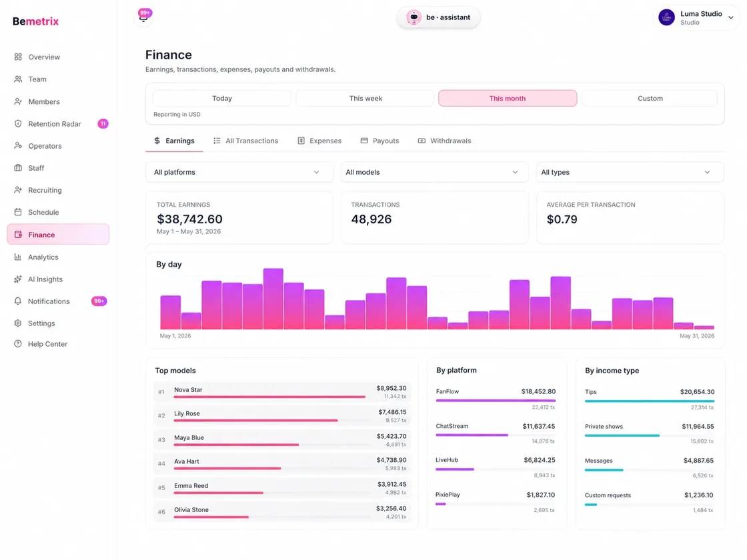This screenshot has height=560, width=747.
Task: Switch to the Payouts tab
Action: [380, 141]
